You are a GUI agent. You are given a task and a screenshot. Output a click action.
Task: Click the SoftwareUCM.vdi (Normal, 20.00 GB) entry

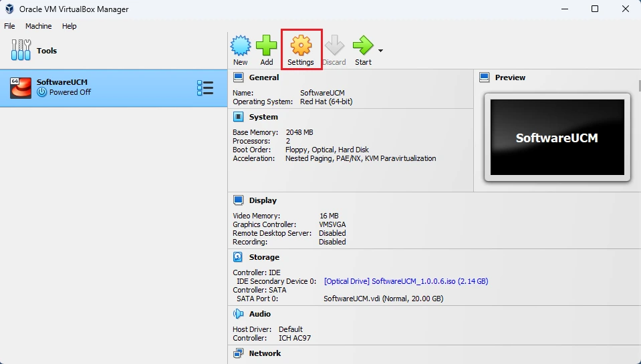(x=384, y=299)
